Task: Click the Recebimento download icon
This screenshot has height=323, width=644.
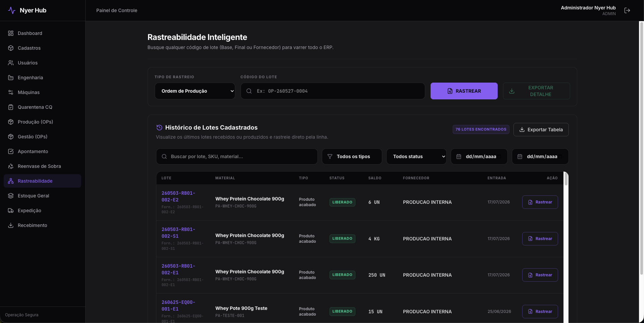Action: tap(11, 225)
